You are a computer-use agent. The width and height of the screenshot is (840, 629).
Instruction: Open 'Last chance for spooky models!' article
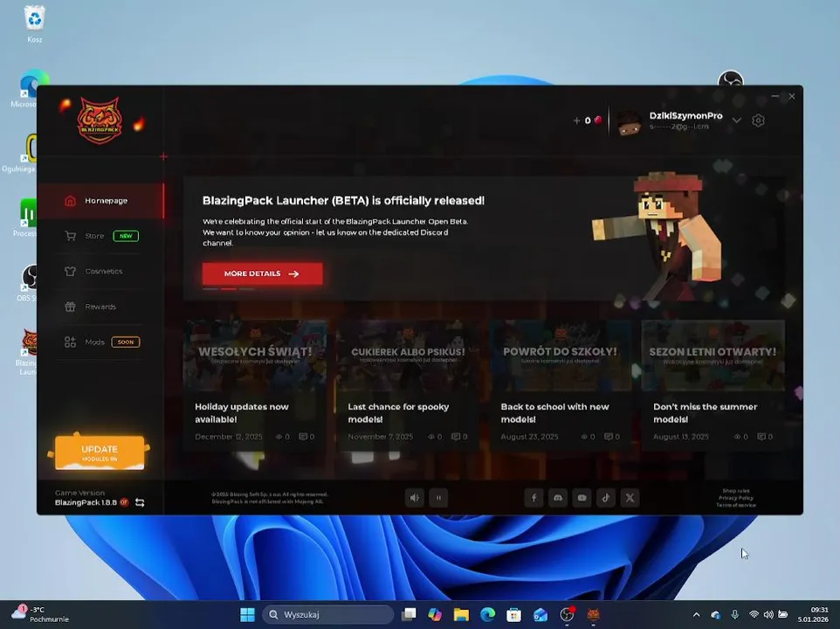[x=398, y=413]
